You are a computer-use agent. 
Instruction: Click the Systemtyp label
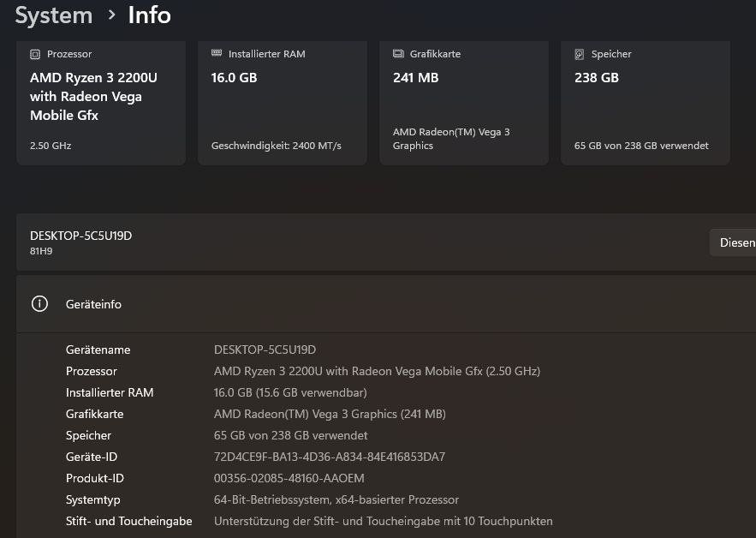(93, 499)
